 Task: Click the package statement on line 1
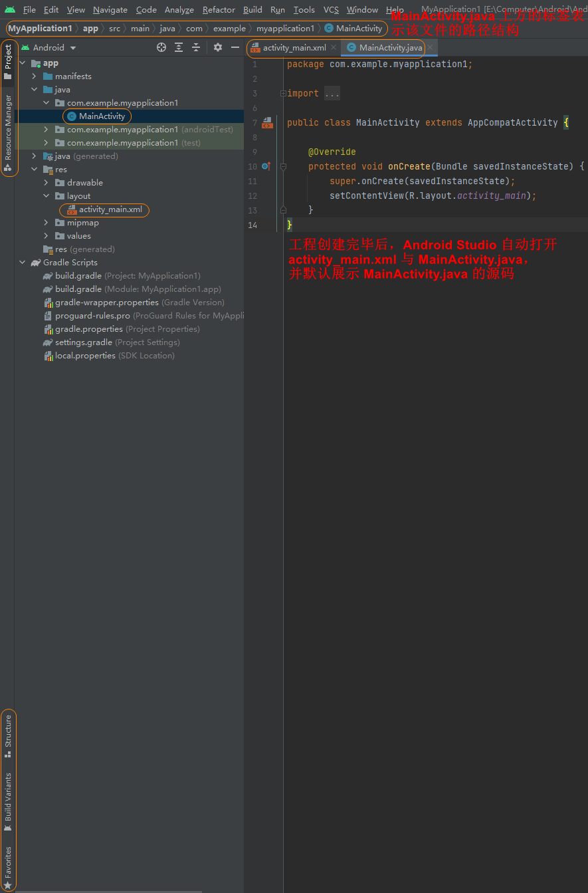379,64
